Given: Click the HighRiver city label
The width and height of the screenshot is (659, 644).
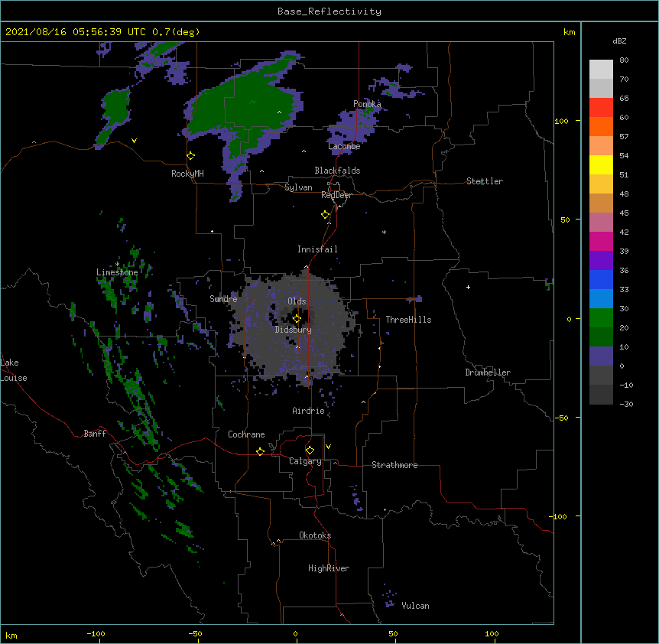Looking at the screenshot, I should pos(329,568).
